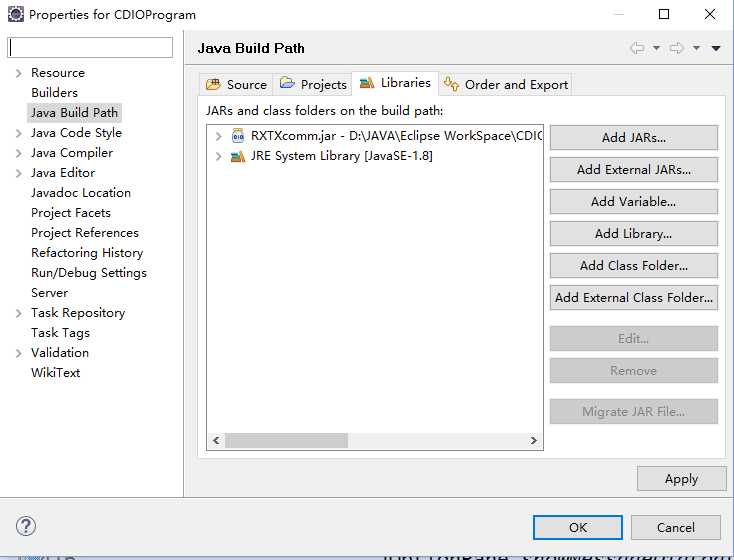Select the Validation label
This screenshot has height=560, width=734.
coord(60,353)
